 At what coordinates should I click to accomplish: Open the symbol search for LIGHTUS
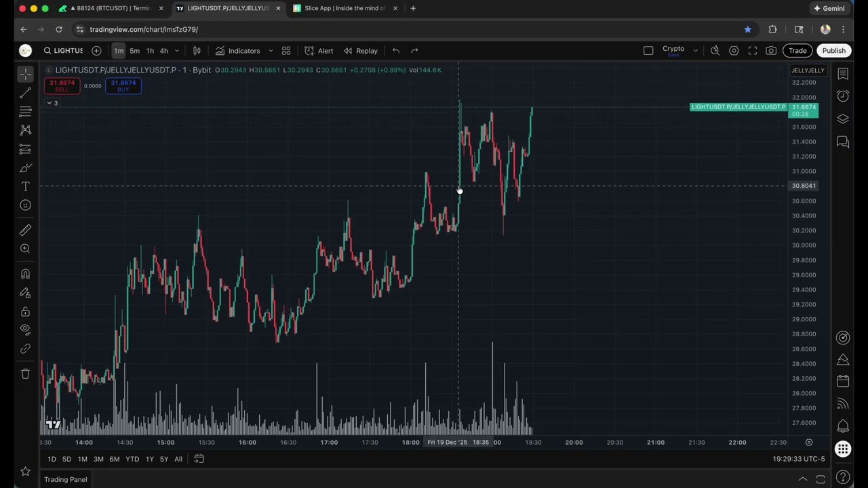62,51
